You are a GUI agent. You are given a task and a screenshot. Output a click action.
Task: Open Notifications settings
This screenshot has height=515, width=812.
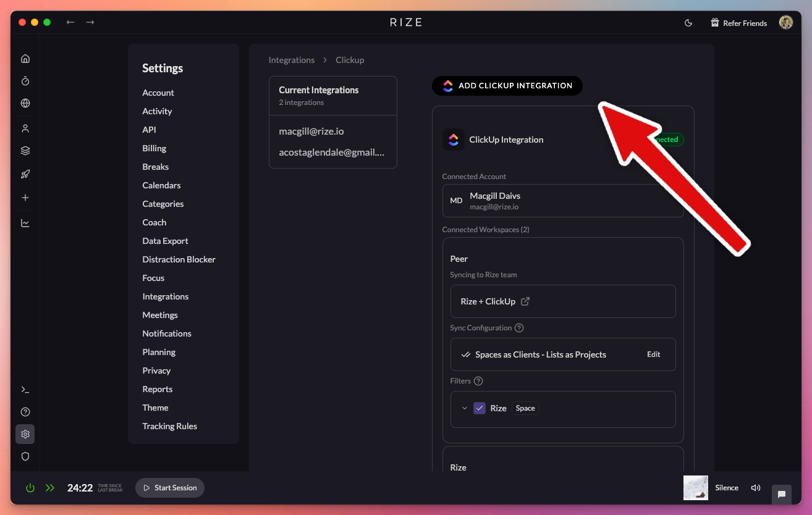point(166,333)
